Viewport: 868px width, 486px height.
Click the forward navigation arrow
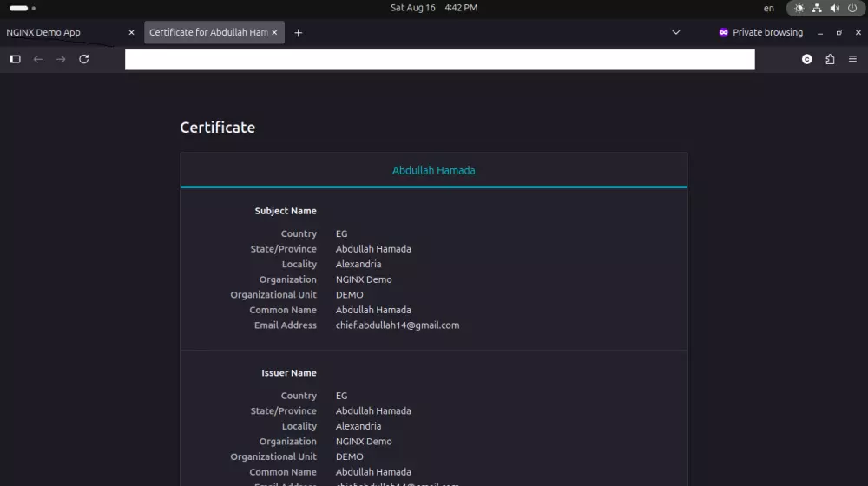[61, 59]
